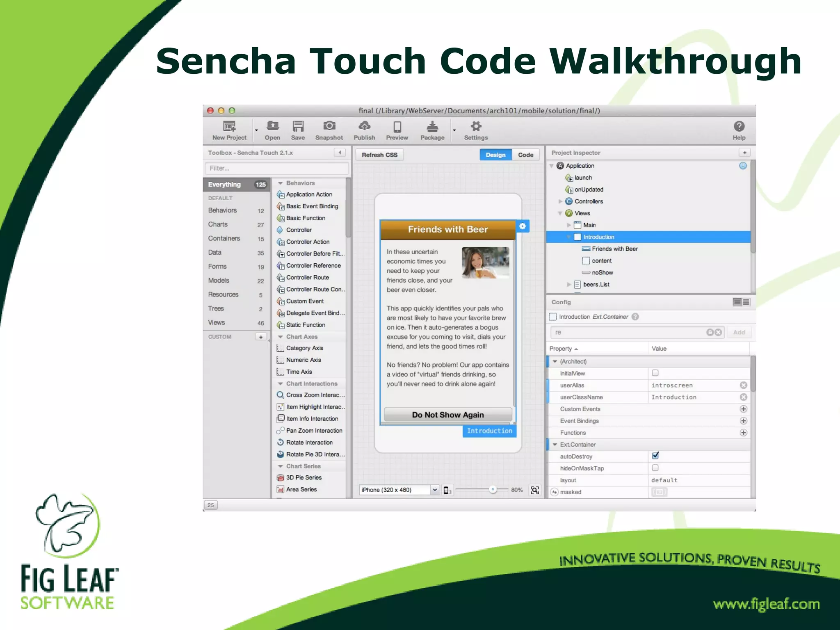Add custom toolbox category with plus button
This screenshot has width=840, height=630.
point(261,337)
